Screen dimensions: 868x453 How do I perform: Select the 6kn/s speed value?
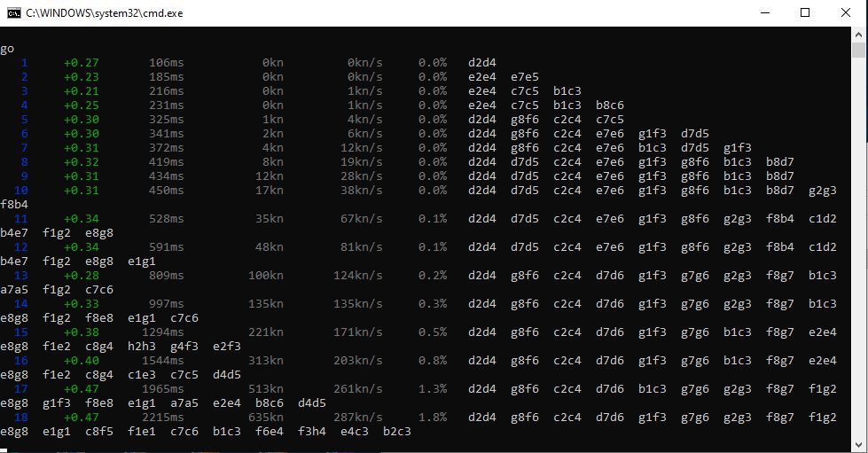point(364,134)
